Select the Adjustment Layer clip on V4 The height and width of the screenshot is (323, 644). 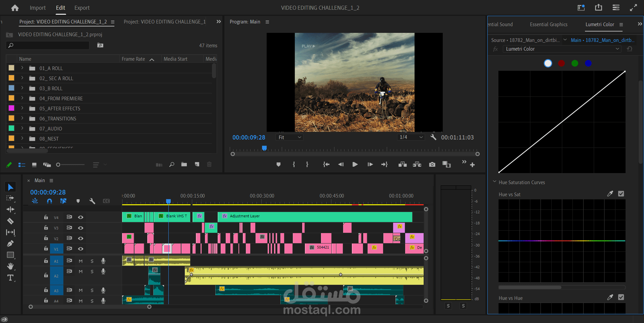pyautogui.click(x=315, y=216)
